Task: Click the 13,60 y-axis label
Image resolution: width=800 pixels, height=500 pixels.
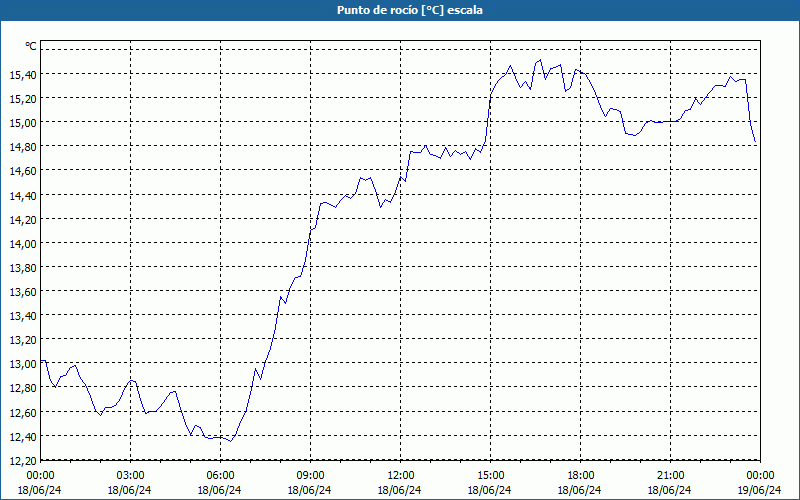Action: pyautogui.click(x=23, y=292)
